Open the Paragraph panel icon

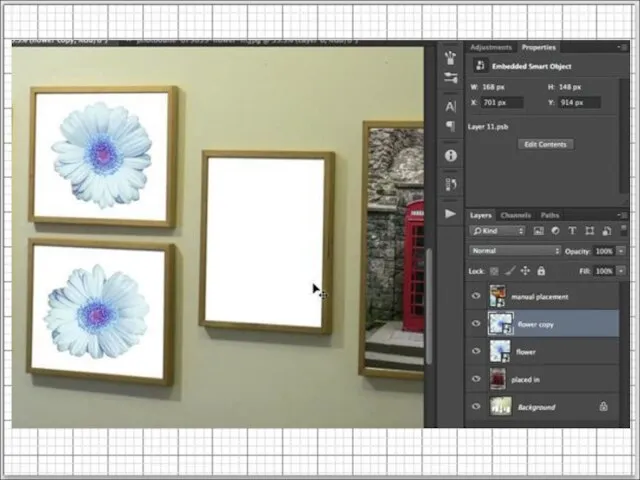(450, 125)
